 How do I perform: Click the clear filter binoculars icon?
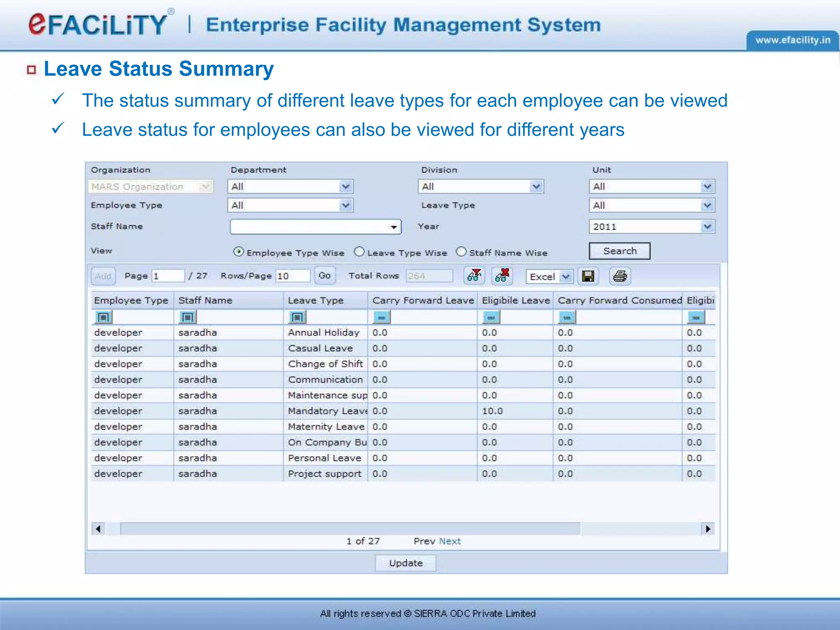tap(502, 276)
